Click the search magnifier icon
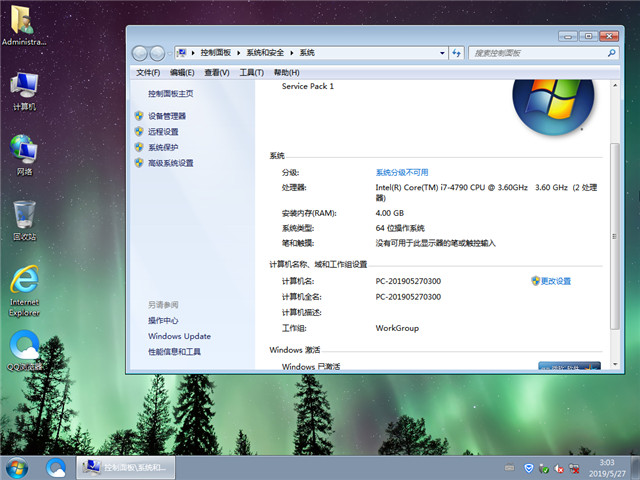Screen dimensions: 640x480 (611, 53)
